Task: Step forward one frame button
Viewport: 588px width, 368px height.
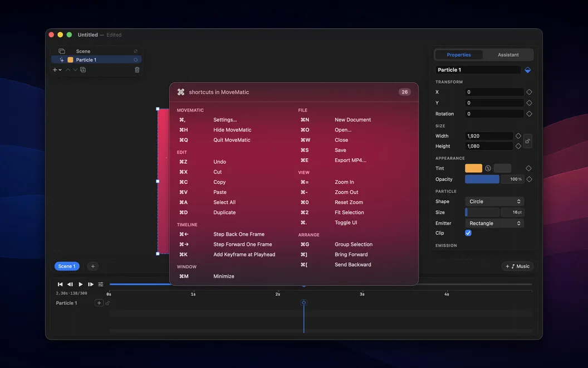Action: point(90,284)
